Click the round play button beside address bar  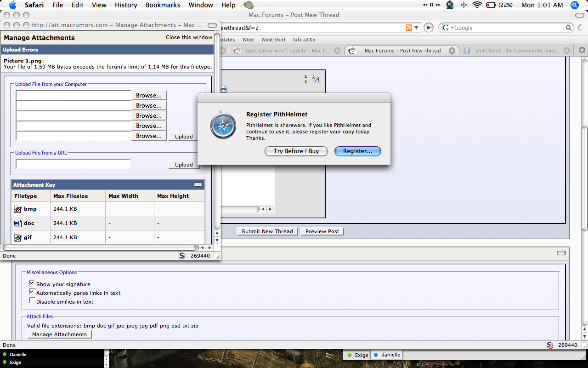428,28
